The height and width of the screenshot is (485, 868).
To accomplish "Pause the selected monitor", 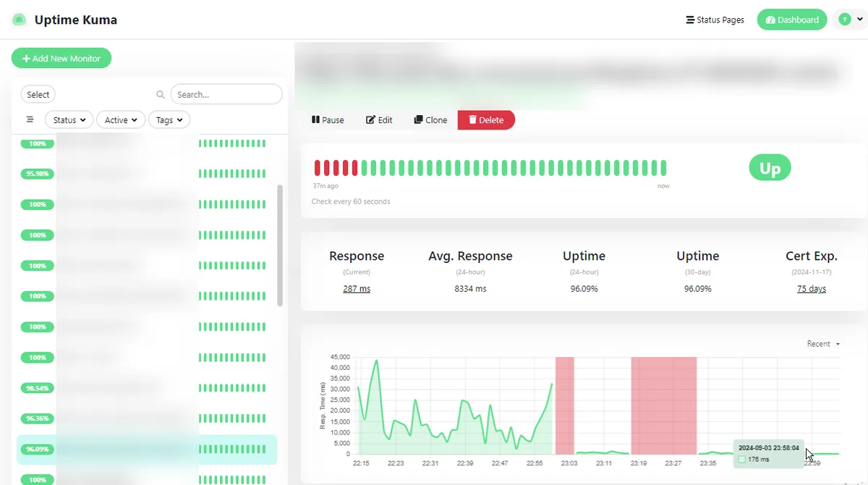I will tap(328, 120).
